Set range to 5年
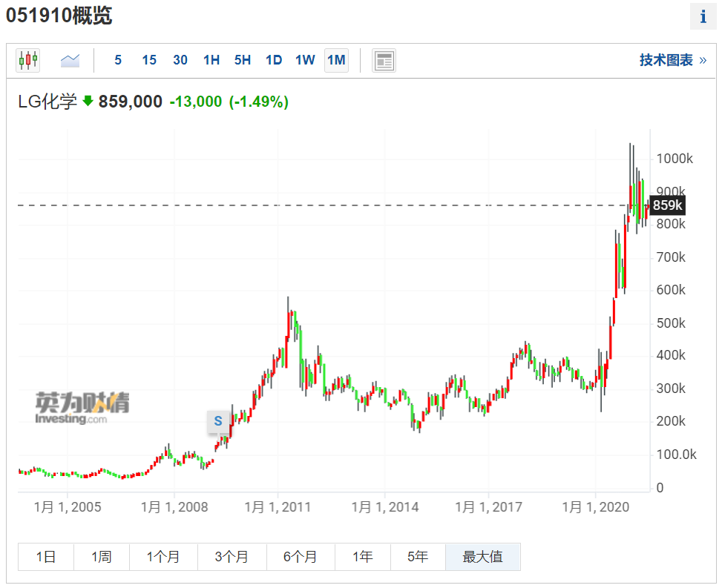This screenshot has width=722, height=588. pyautogui.click(x=418, y=557)
